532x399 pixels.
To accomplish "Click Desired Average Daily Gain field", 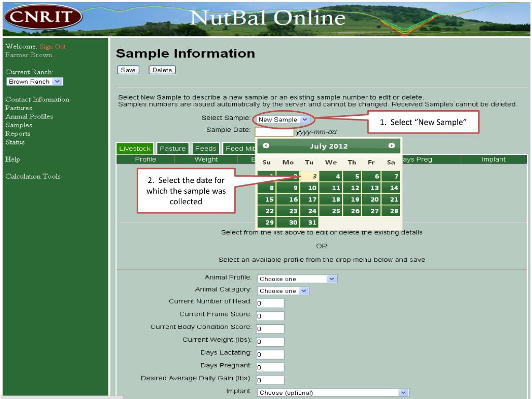I will pyautogui.click(x=270, y=380).
